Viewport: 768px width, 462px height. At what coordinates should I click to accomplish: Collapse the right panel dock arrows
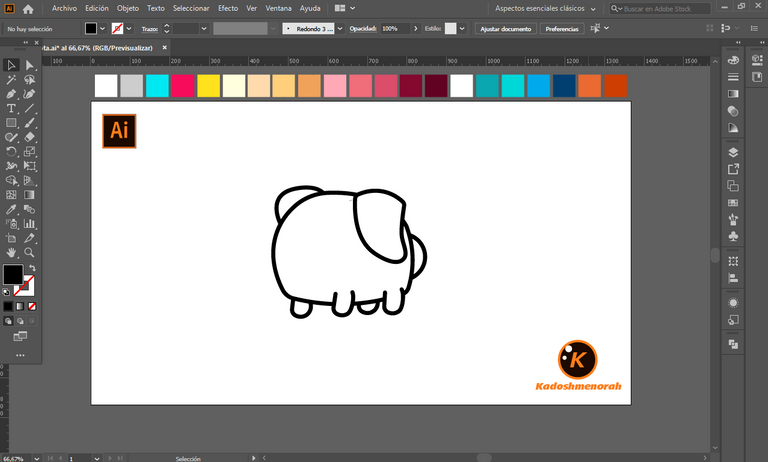click(761, 43)
